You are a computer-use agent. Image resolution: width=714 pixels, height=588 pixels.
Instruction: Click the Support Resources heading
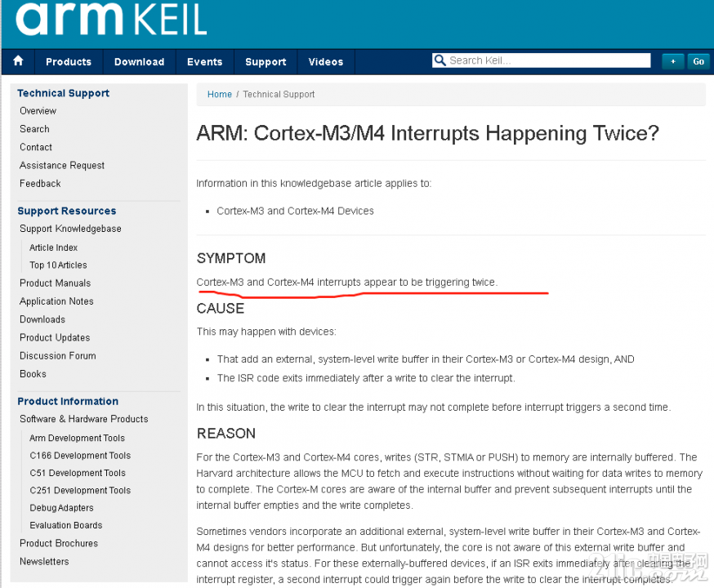67,211
